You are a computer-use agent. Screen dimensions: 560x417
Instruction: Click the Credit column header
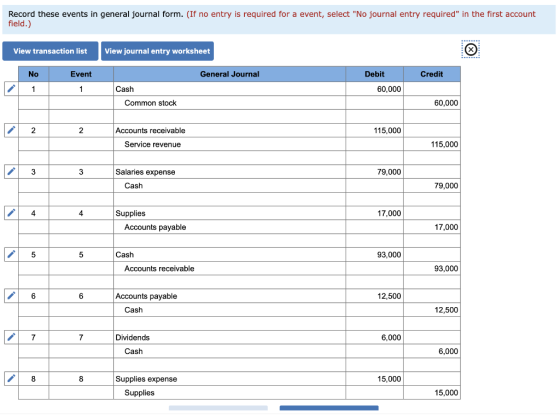[x=432, y=74]
